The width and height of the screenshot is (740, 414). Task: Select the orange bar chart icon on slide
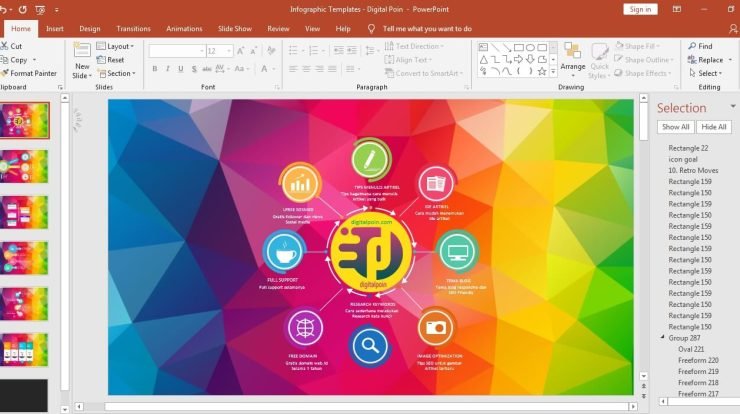(x=300, y=184)
